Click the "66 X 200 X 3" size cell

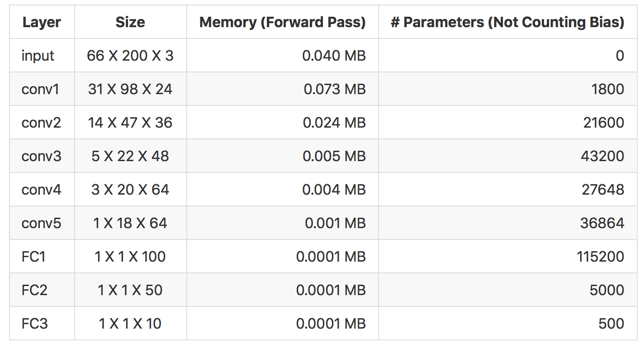point(130,56)
